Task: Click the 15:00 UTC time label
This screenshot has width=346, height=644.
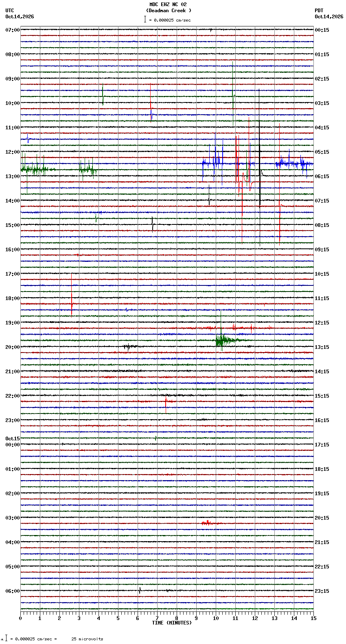Action: (13, 225)
